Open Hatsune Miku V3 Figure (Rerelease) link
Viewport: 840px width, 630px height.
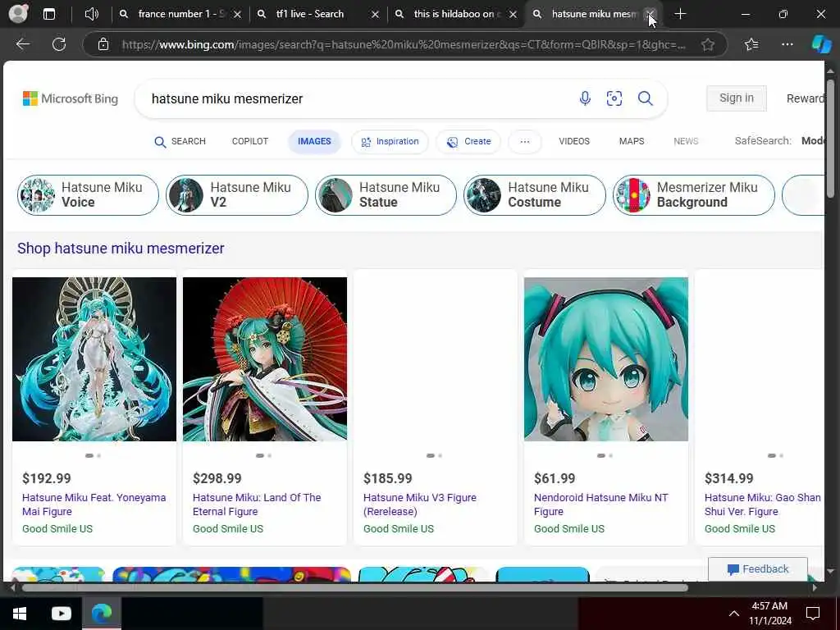point(419,504)
